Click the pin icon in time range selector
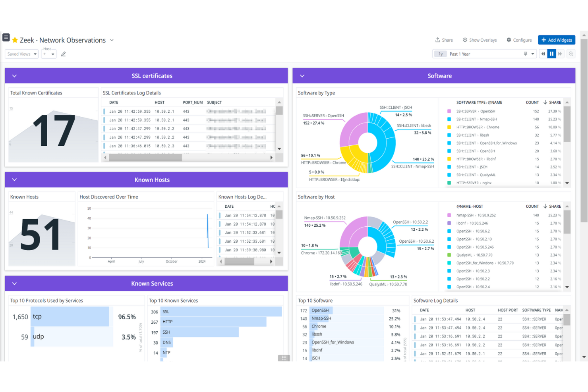The width and height of the screenshot is (588, 392). click(525, 54)
